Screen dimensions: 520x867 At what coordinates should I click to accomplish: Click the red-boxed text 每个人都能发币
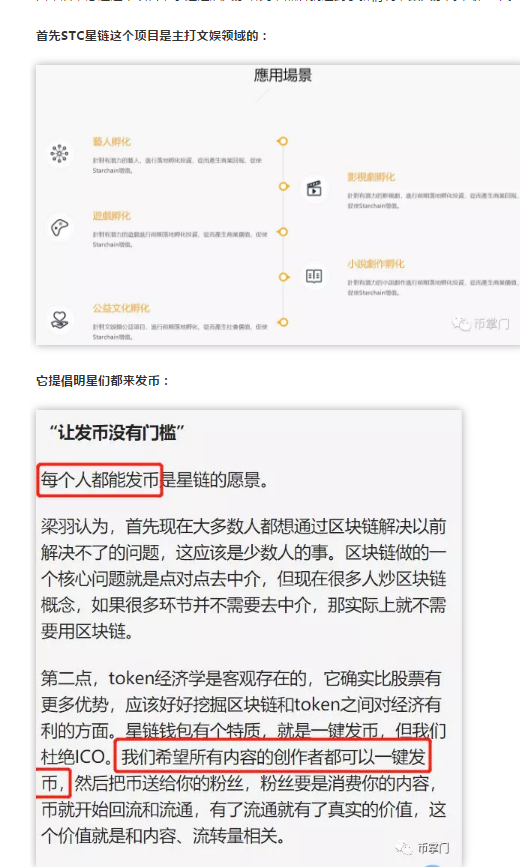[x=100, y=480]
